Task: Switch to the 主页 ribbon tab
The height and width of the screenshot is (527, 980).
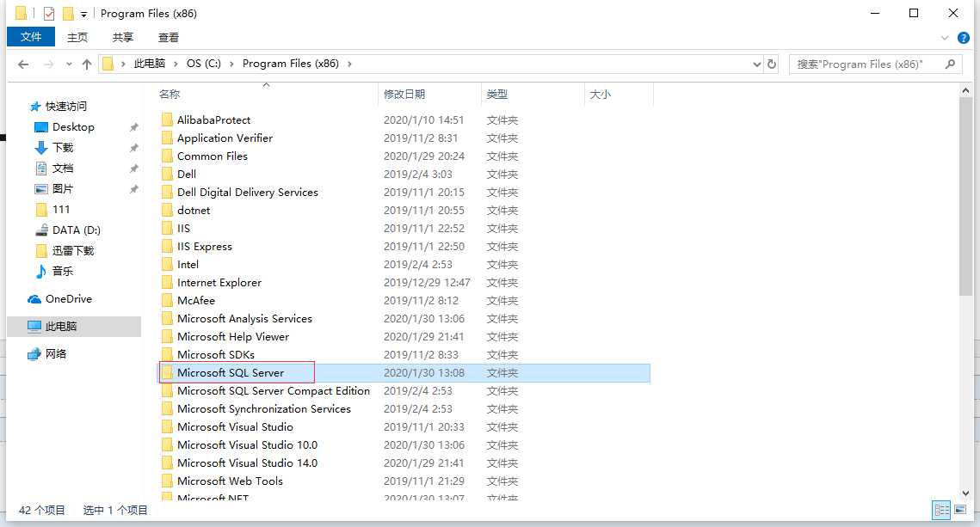Action: [x=77, y=38]
